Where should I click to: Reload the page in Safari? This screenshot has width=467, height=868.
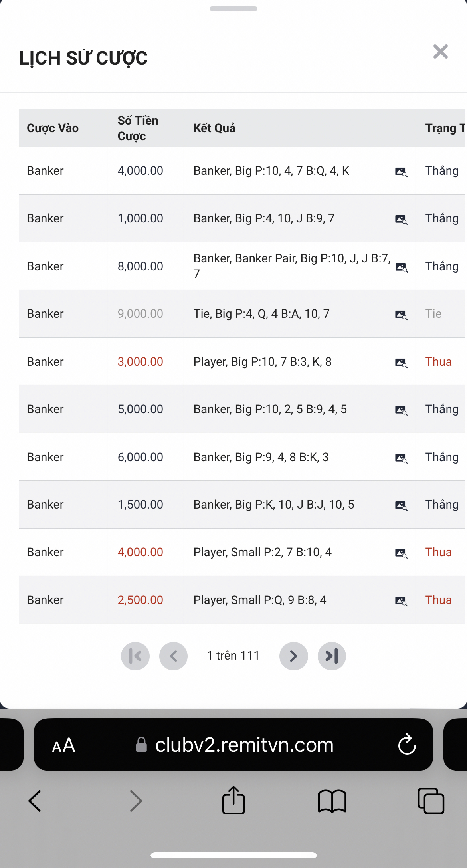(x=407, y=745)
